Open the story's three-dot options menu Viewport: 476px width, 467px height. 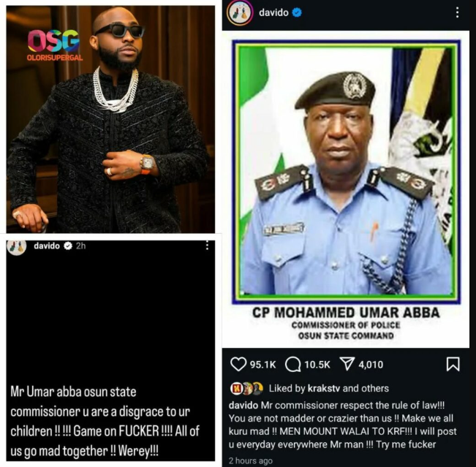[x=207, y=246]
